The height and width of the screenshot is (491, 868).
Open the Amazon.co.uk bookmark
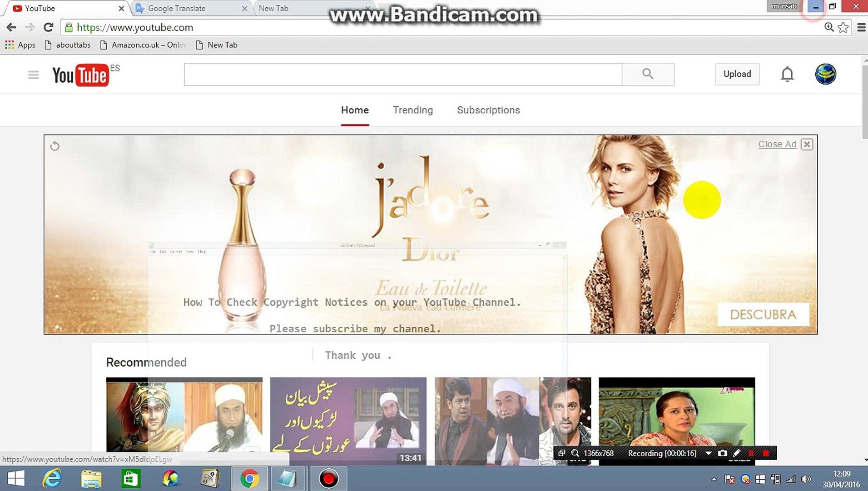coord(143,45)
